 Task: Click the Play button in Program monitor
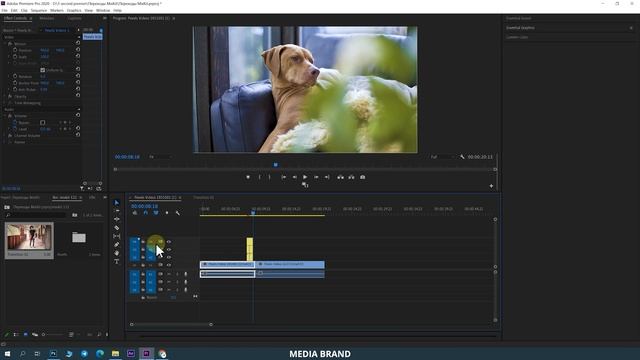coord(305,177)
